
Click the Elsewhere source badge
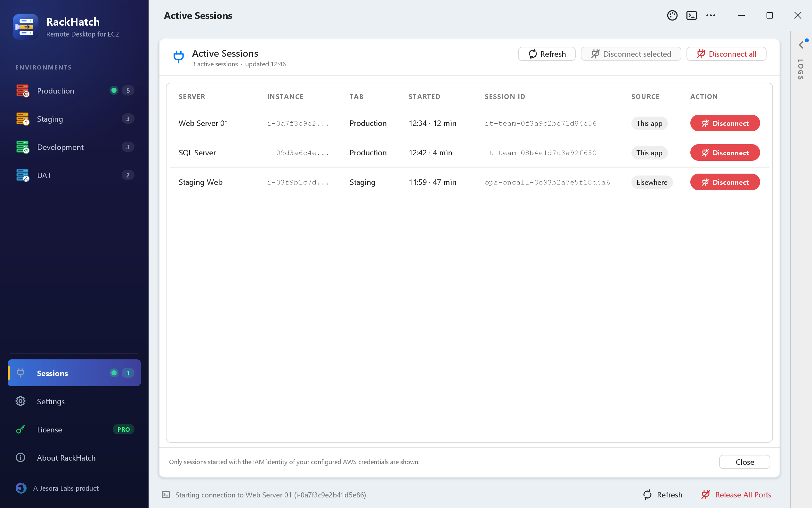tap(652, 182)
